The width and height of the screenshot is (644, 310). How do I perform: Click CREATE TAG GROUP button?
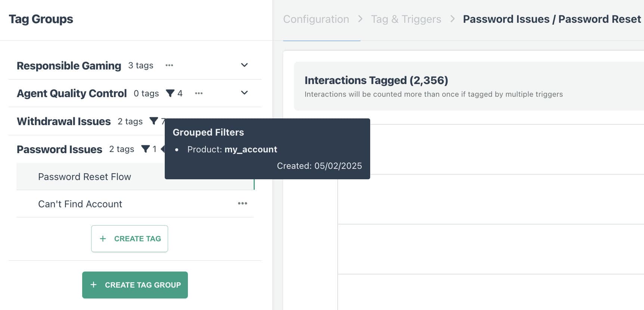coord(135,285)
